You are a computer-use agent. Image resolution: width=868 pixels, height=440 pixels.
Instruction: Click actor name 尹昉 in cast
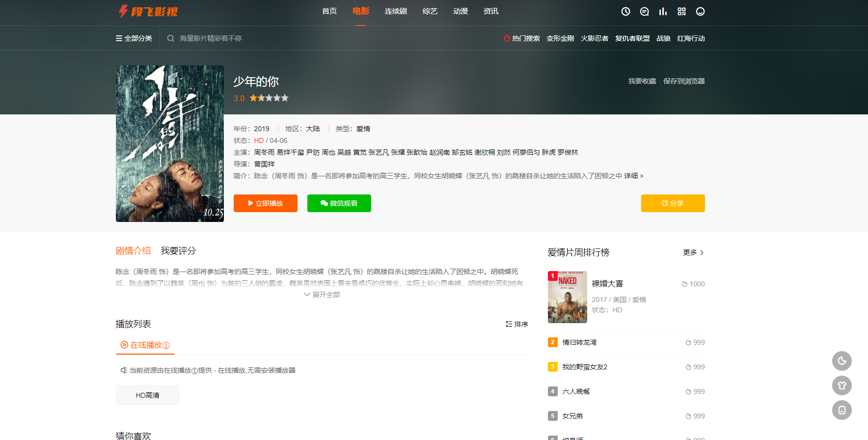313,152
